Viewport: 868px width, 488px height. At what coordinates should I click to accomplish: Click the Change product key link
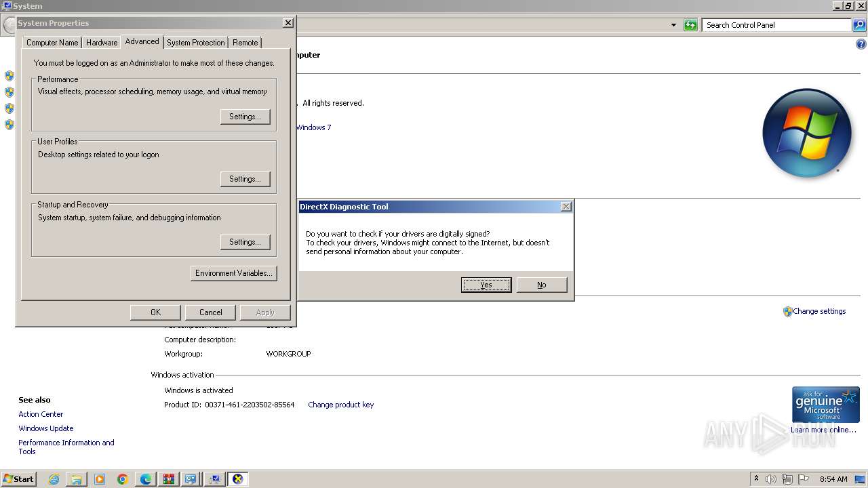pyautogui.click(x=340, y=405)
